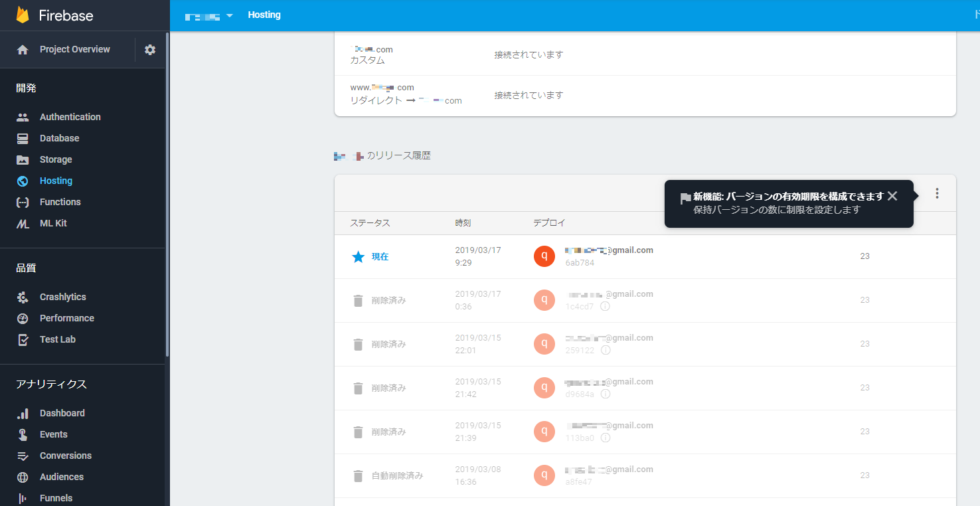Click info icon next to 1c4cd7
The height and width of the screenshot is (506, 980).
point(605,306)
